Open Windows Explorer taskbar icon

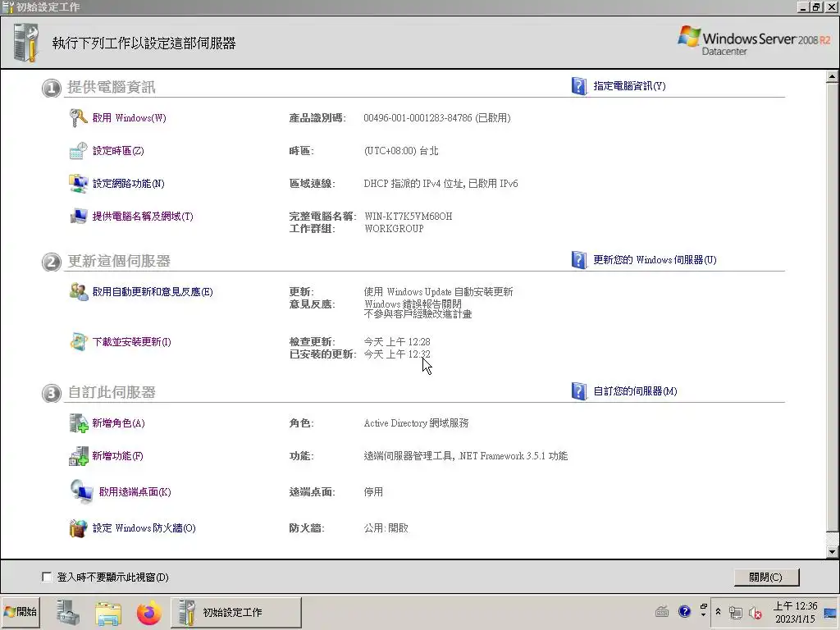tap(108, 613)
